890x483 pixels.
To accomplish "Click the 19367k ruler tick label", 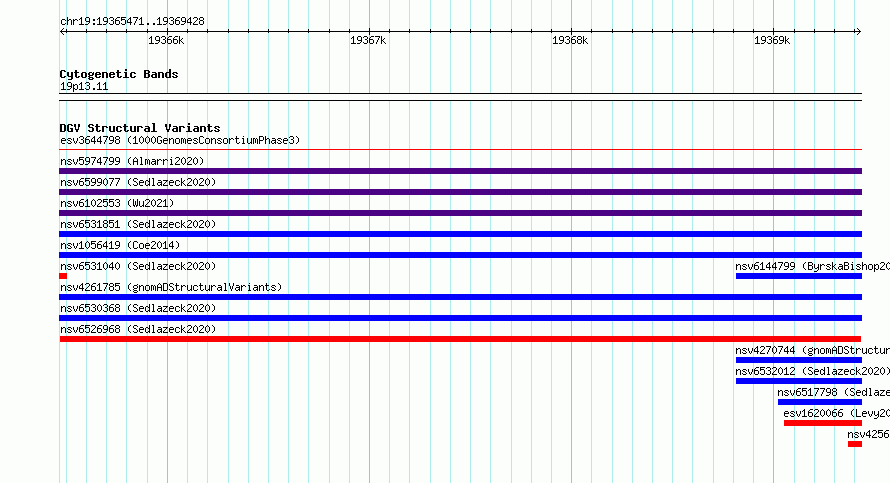I will point(368,40).
